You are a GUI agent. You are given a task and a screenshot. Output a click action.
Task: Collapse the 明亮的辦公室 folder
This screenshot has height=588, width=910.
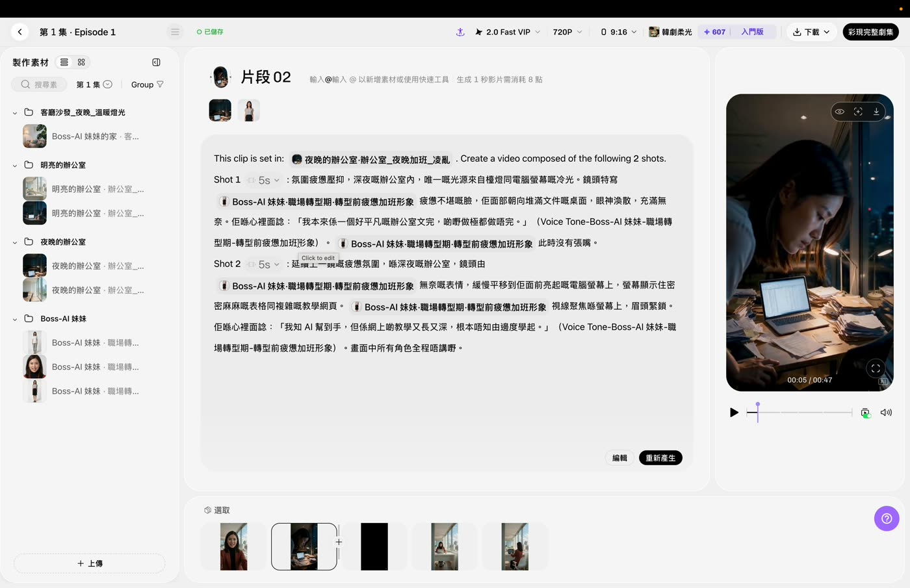[x=15, y=165]
